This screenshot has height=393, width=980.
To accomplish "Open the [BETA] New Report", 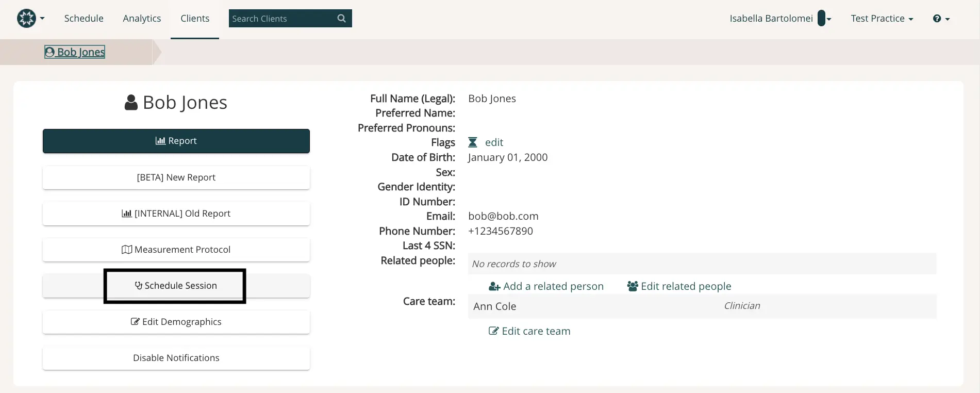I will pyautogui.click(x=176, y=177).
